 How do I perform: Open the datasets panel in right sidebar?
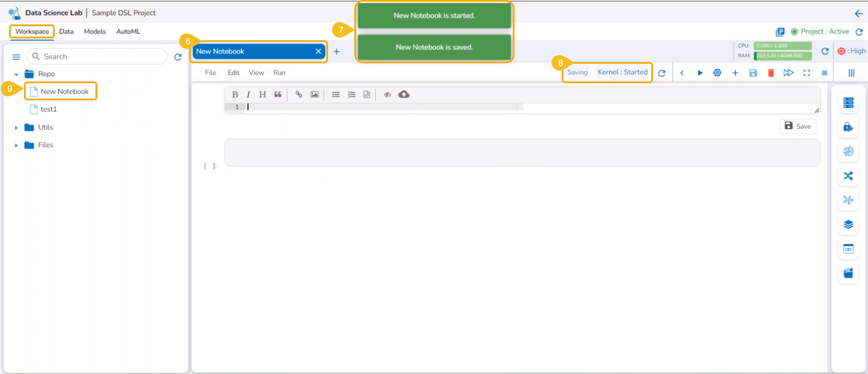[x=849, y=103]
